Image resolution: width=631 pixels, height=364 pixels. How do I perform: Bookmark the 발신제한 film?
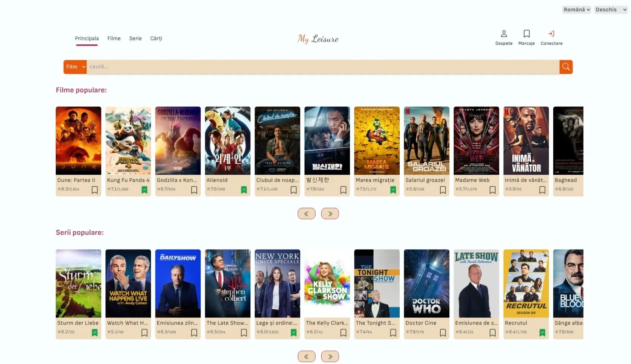pyautogui.click(x=343, y=190)
